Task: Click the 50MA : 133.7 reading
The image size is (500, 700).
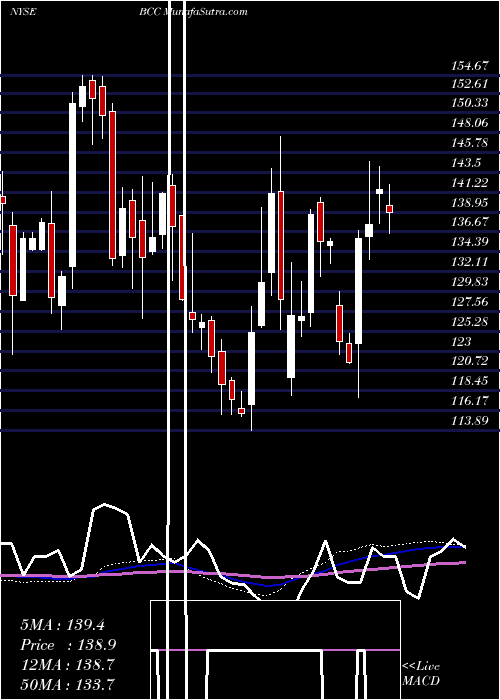Action: [68, 685]
